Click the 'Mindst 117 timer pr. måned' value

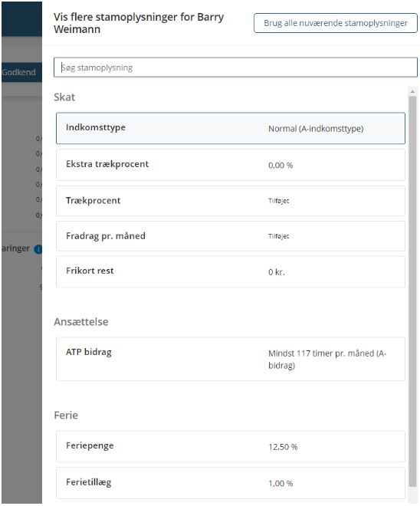[x=327, y=359]
